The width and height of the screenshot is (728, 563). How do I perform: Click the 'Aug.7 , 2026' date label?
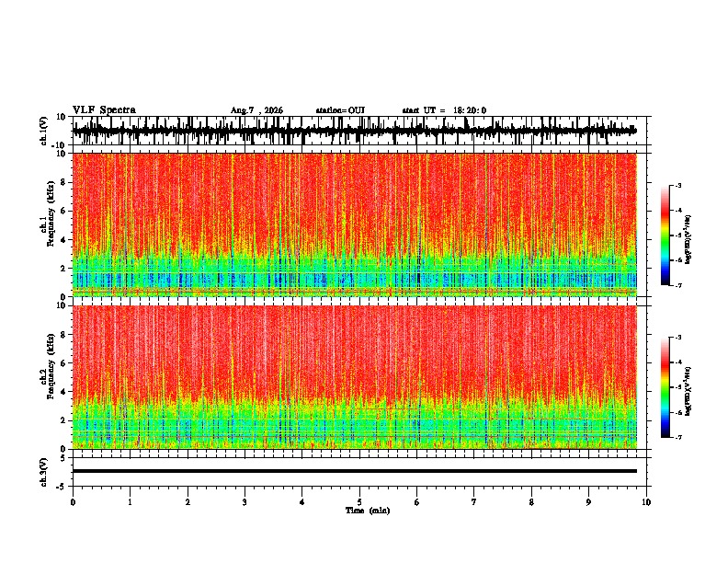256,110
